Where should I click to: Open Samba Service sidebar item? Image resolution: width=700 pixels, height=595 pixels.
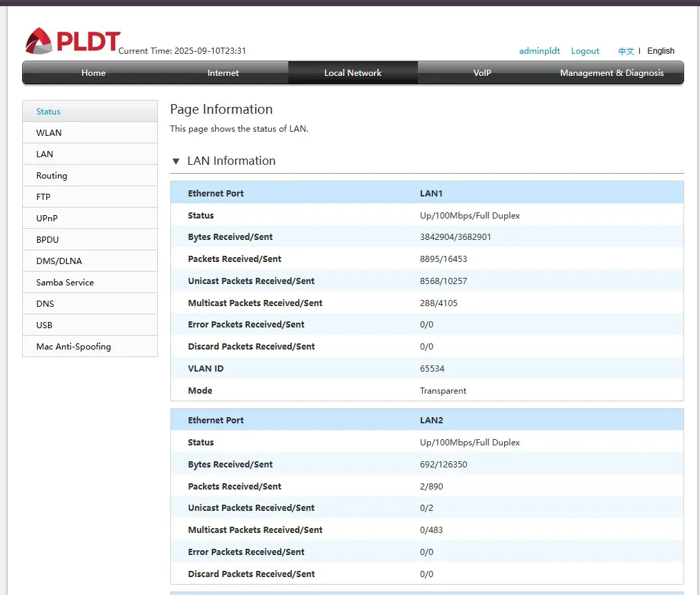90,283
